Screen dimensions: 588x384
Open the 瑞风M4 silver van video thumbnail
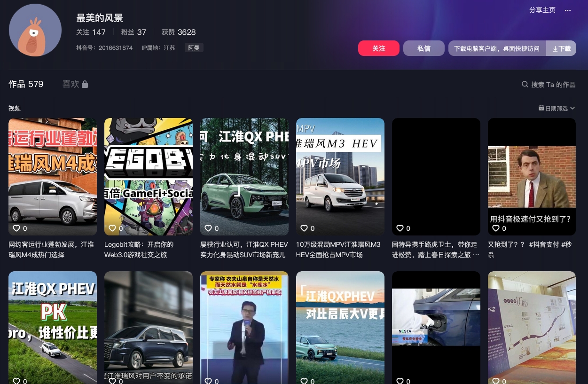(x=53, y=177)
